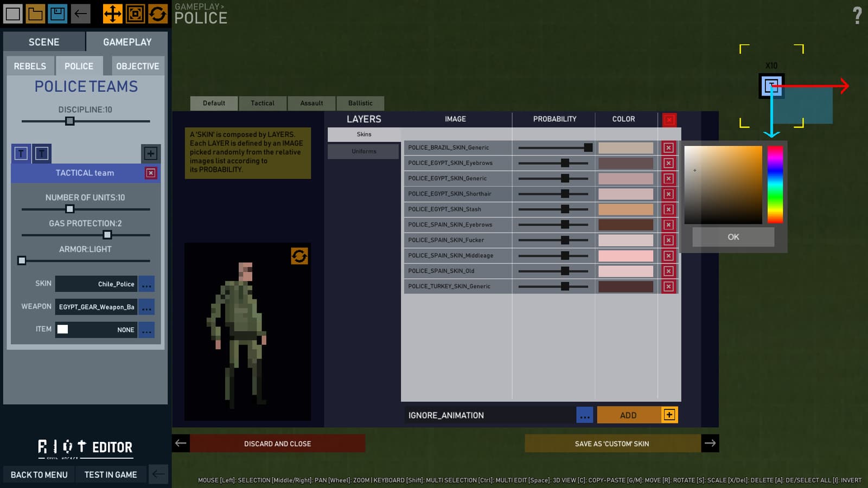The height and width of the screenshot is (488, 868).
Task: Save with the floppy disk icon
Action: (58, 14)
